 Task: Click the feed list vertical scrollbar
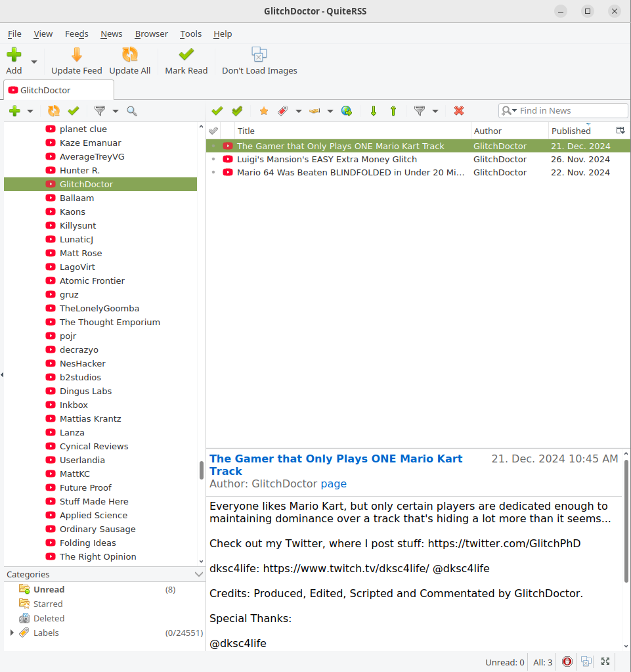click(x=202, y=470)
